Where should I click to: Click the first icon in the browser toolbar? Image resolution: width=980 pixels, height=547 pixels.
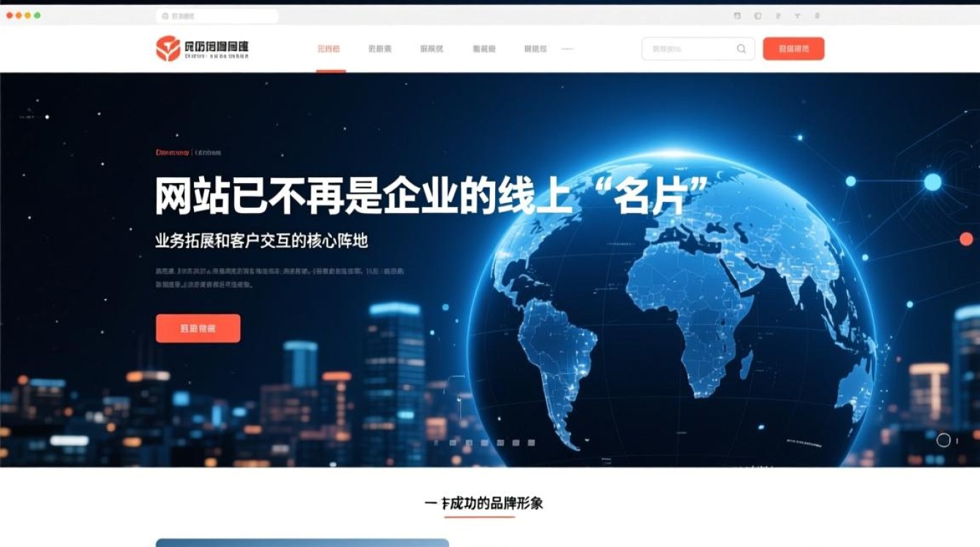pyautogui.click(x=737, y=15)
